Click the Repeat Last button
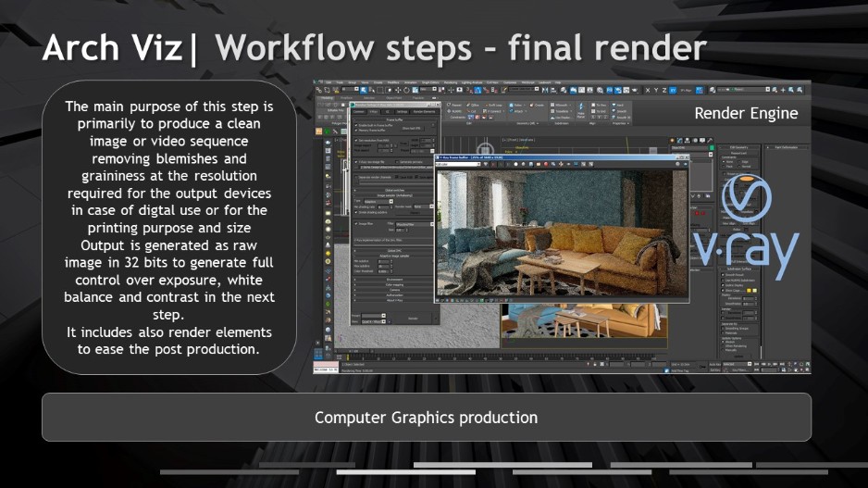 739,153
